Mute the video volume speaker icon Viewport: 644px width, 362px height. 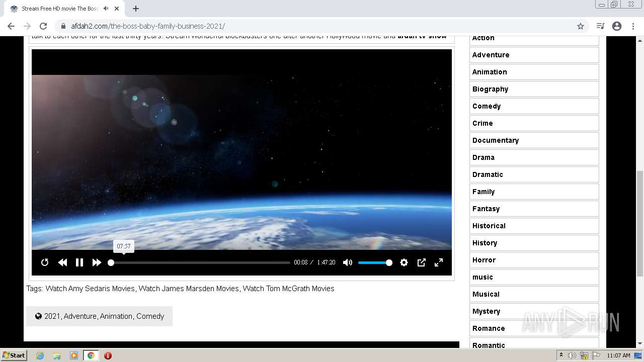(348, 262)
